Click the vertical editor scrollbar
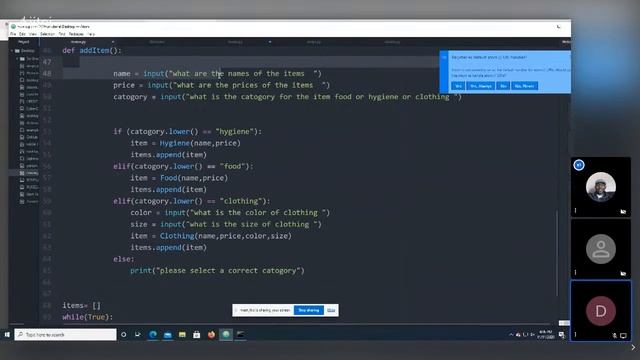The image size is (640, 360). click(557, 253)
